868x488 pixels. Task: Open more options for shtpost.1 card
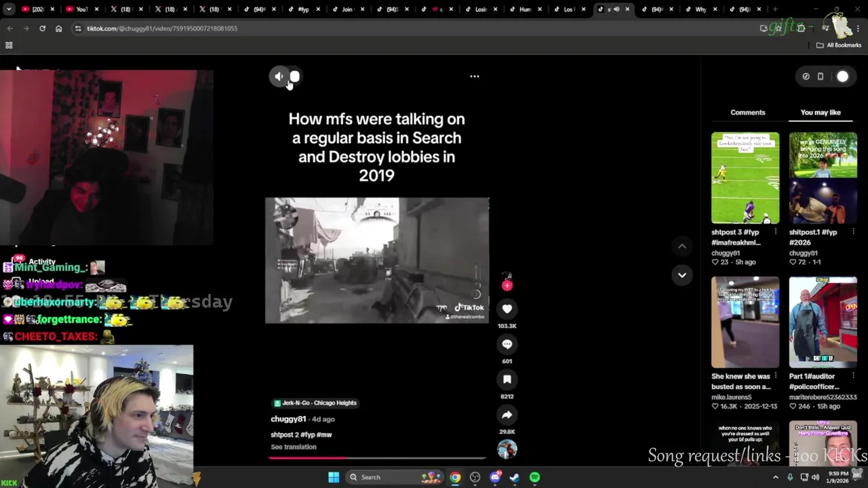tap(853, 232)
